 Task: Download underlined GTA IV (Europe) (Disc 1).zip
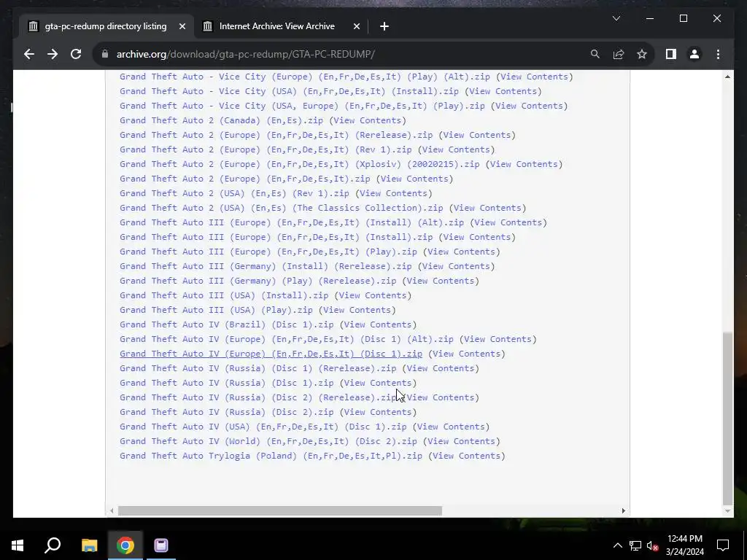[x=271, y=354]
